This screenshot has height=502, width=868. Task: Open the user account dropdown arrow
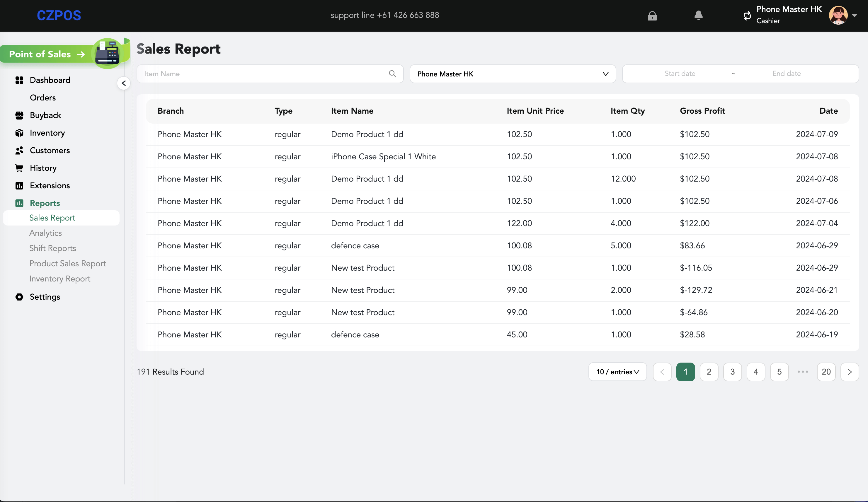[855, 16]
